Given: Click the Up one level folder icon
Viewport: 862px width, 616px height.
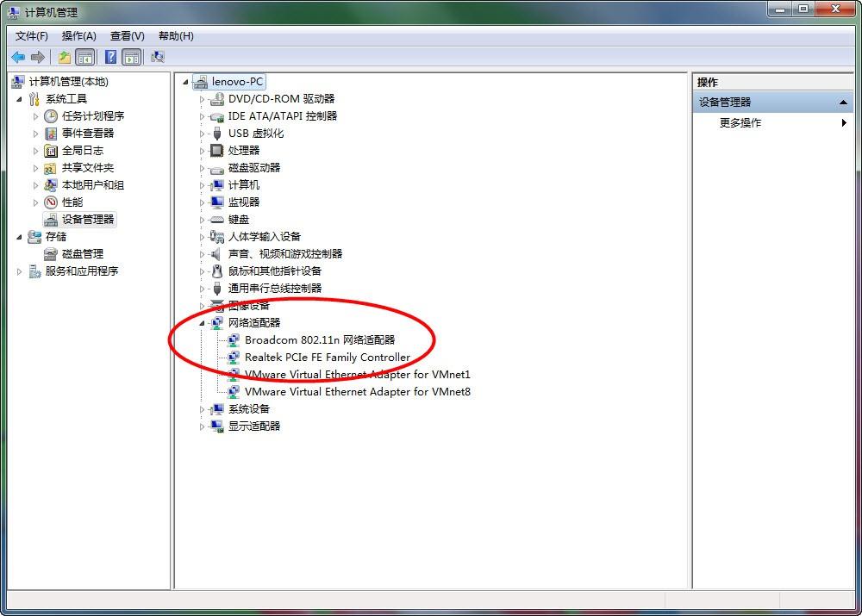Looking at the screenshot, I should coord(64,57).
